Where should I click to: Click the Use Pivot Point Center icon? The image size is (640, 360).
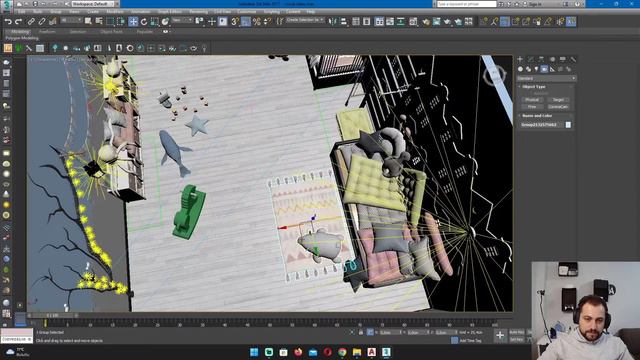click(199, 21)
